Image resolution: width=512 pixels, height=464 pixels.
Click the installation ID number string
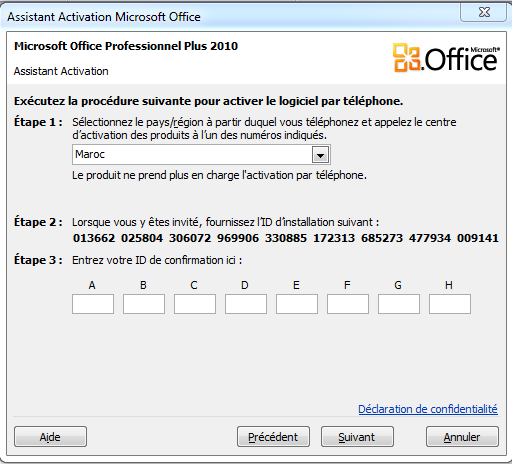point(286,238)
